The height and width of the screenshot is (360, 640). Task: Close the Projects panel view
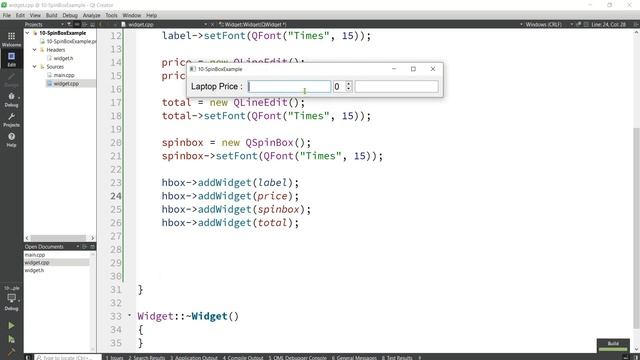pyautogui.click(x=92, y=24)
